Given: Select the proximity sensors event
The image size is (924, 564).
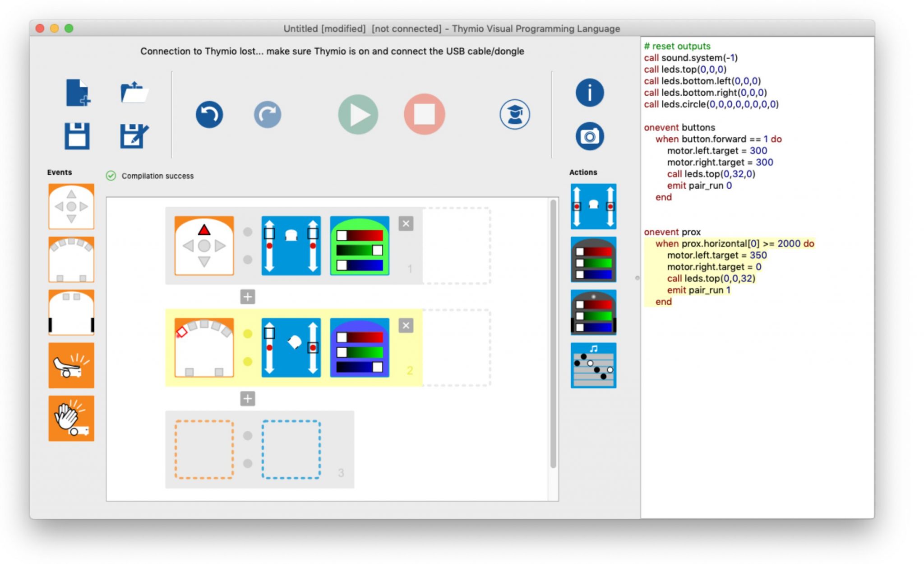Looking at the screenshot, I should (x=70, y=260).
